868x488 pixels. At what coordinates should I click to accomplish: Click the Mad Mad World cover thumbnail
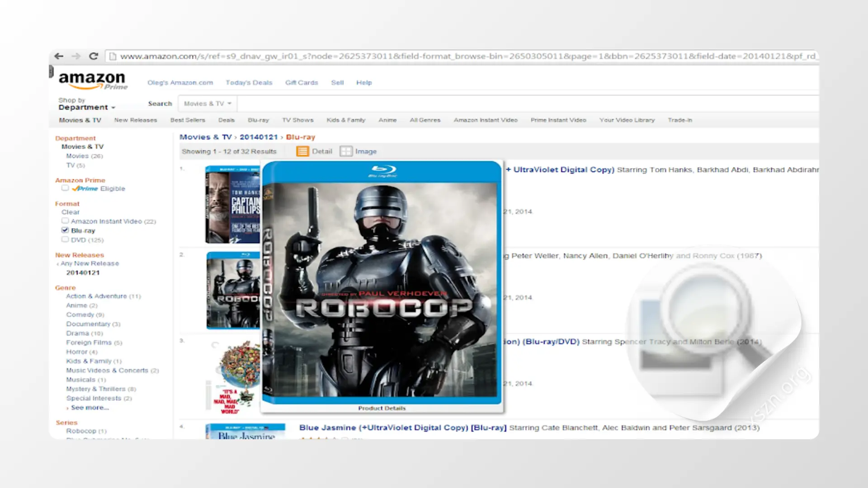[x=233, y=377]
